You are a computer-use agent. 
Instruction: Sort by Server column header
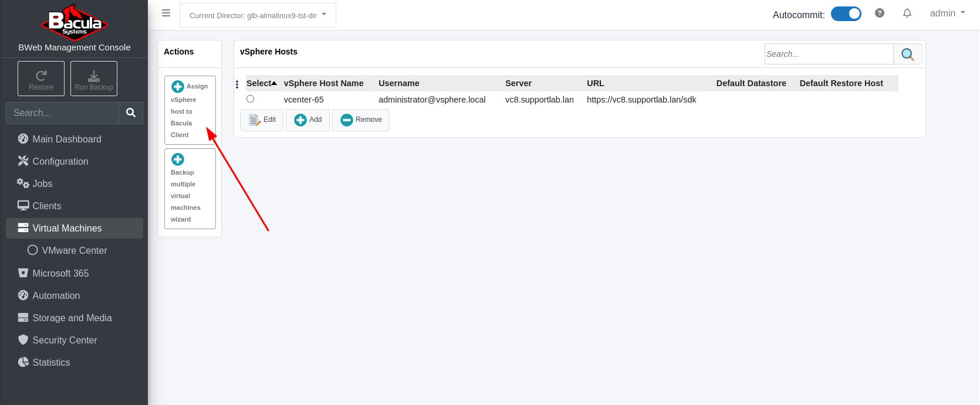[519, 83]
